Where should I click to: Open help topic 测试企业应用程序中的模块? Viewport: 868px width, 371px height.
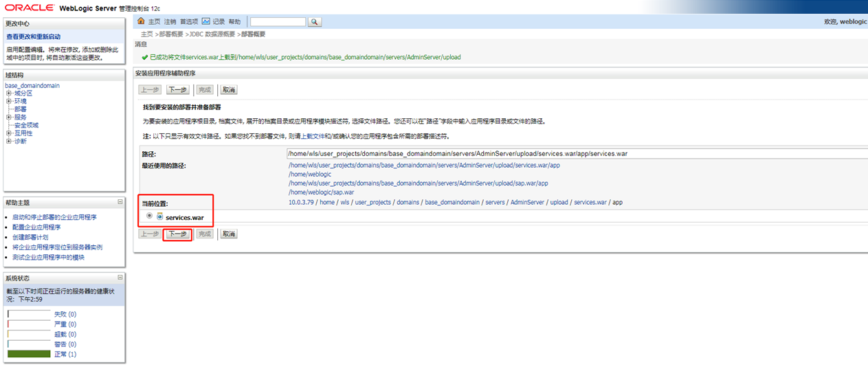point(48,258)
